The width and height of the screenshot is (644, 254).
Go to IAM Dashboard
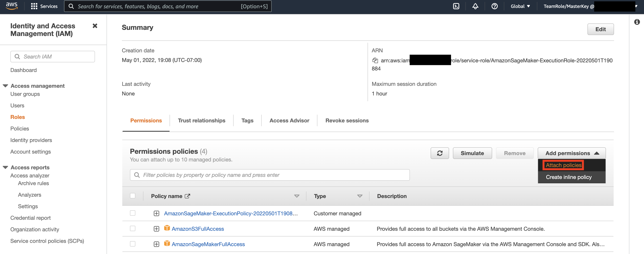[x=23, y=70]
